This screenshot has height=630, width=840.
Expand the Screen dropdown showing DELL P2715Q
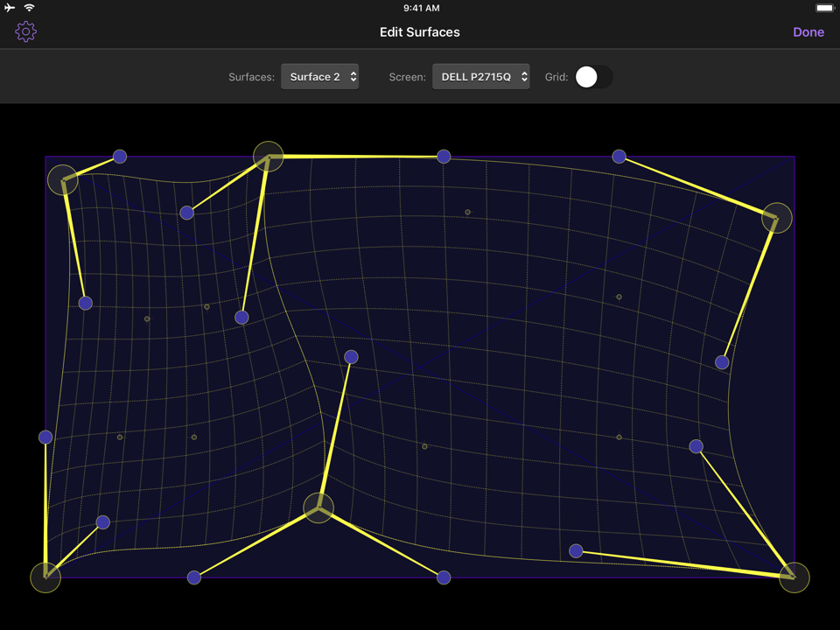click(480, 77)
